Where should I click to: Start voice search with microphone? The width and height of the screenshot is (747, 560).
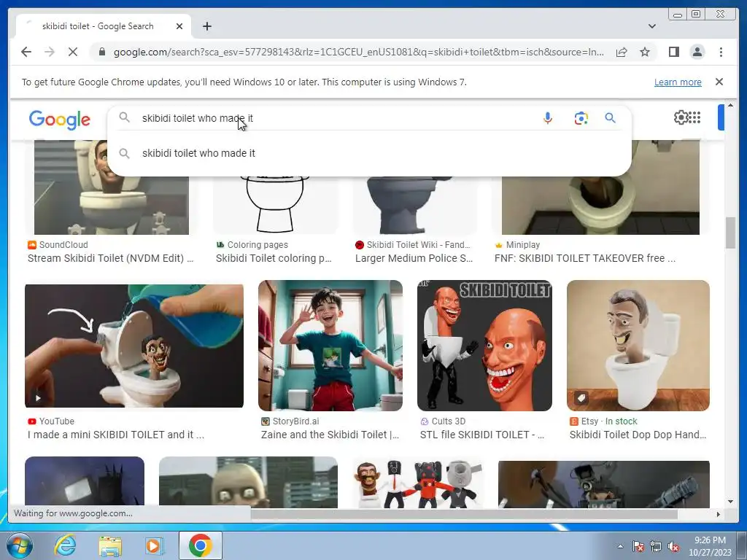(548, 118)
